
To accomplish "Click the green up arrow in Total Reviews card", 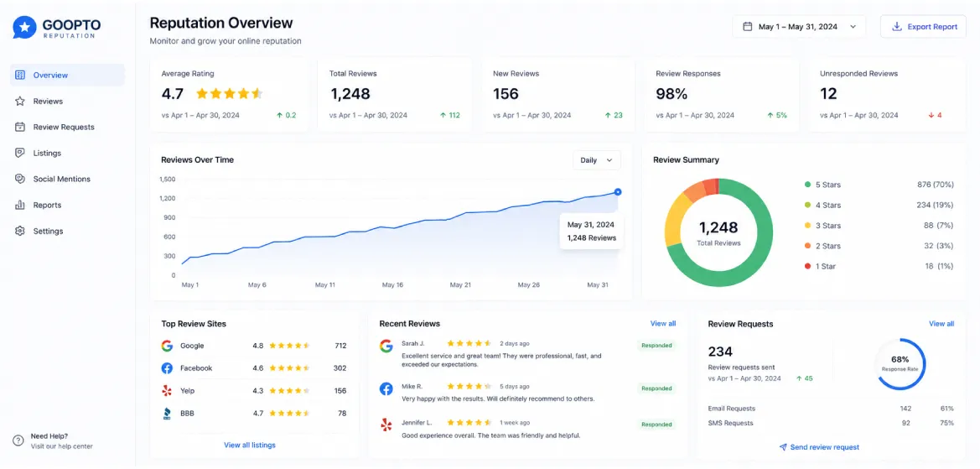I will 443,115.
